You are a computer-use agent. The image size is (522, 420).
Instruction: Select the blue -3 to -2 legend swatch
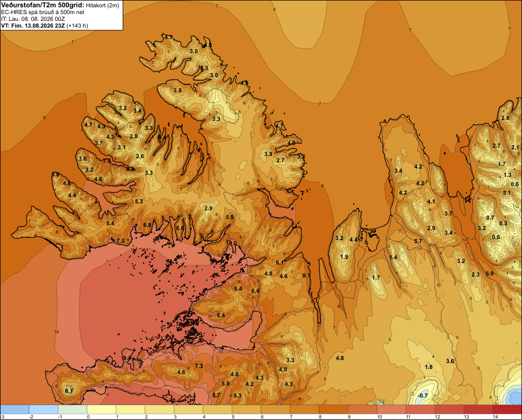(15, 410)
